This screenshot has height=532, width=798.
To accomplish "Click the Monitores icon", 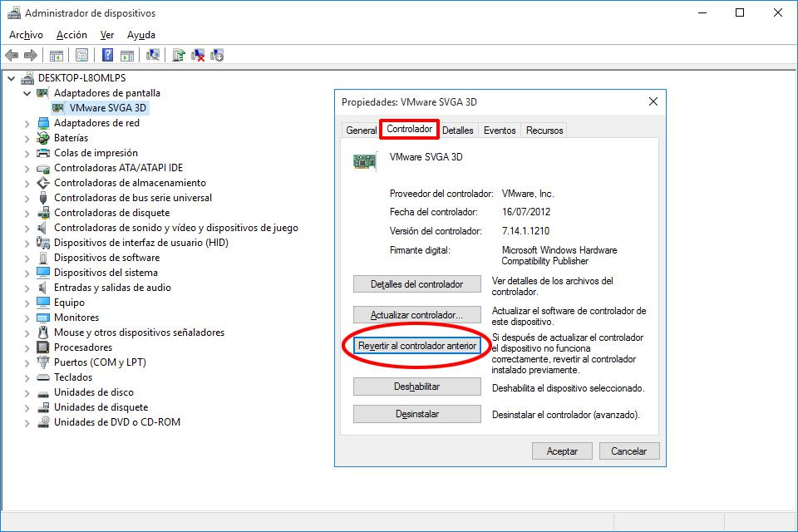I will coord(42,318).
